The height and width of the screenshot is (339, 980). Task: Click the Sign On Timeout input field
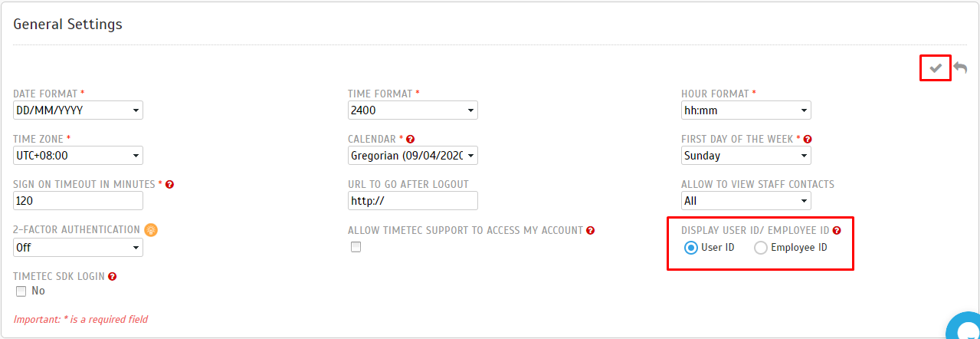[x=78, y=201]
